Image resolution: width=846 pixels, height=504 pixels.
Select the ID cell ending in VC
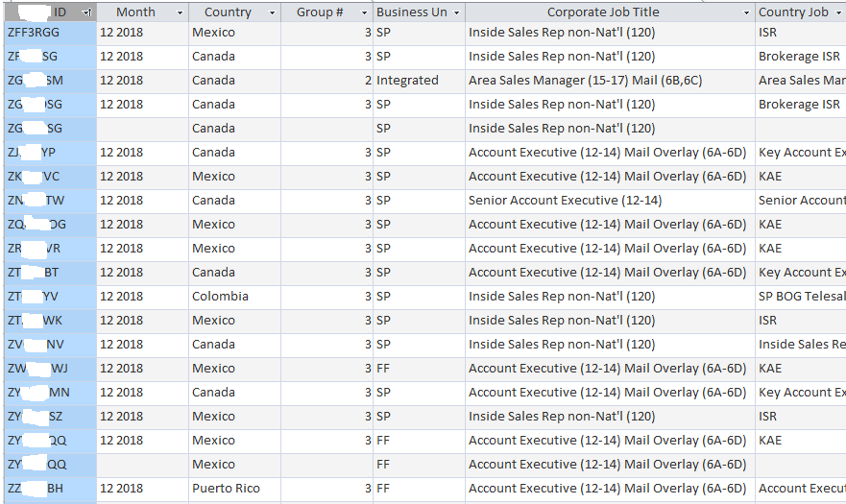point(50,177)
